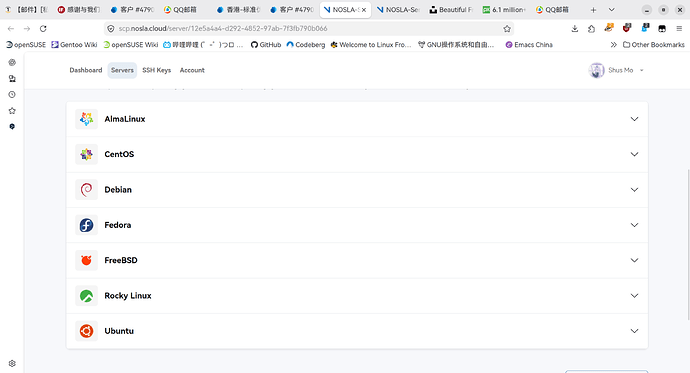This screenshot has width=690, height=373.
Task: Close the active NOSLA tab
Action: pyautogui.click(x=364, y=10)
